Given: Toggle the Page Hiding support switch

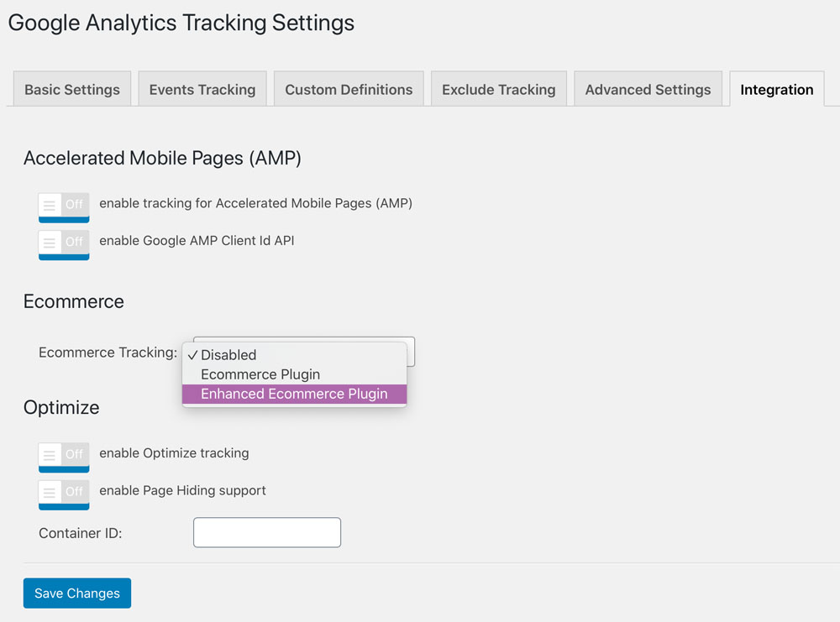Looking at the screenshot, I should click(64, 494).
